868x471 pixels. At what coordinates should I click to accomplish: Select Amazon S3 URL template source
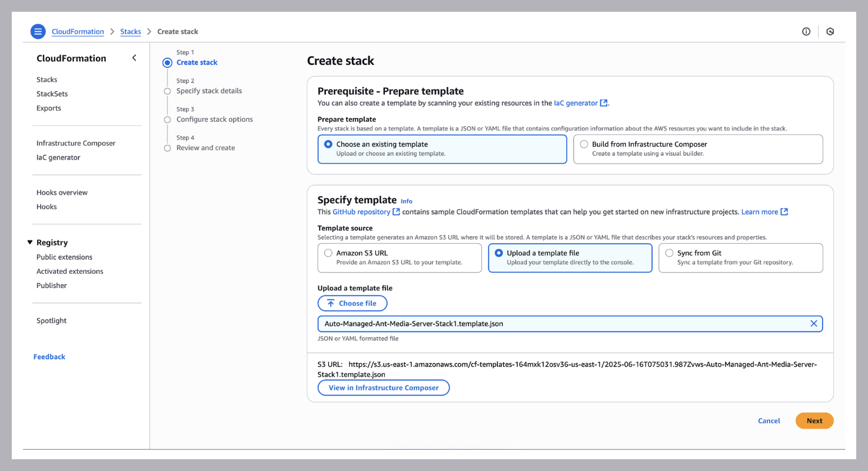tap(328, 253)
